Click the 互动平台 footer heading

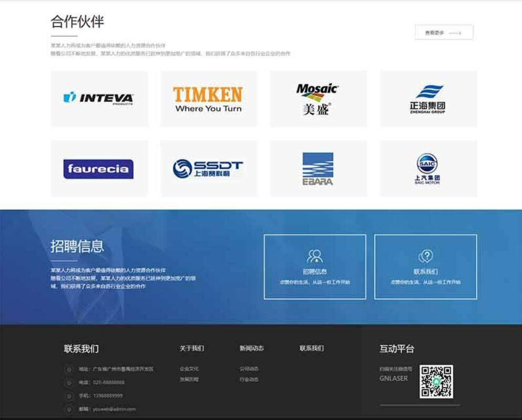[x=397, y=349]
